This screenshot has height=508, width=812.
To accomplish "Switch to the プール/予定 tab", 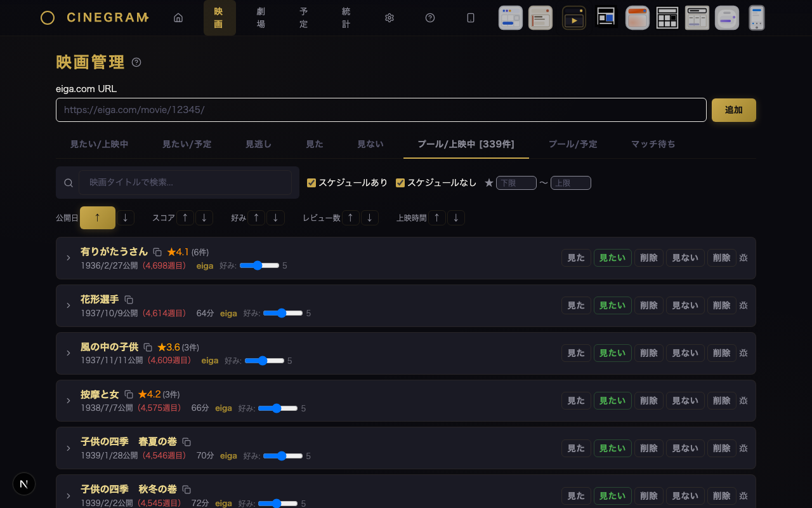I will click(x=572, y=144).
